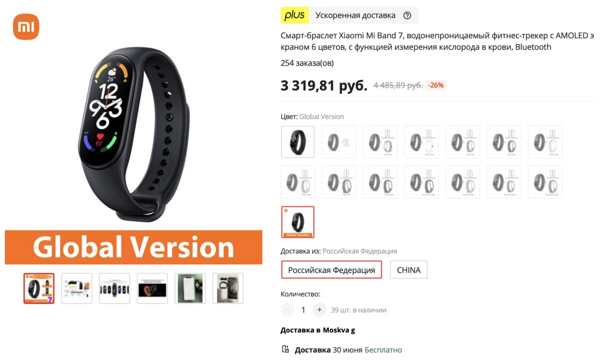This screenshot has width=602, height=364.
Task: Click the main Mi Band product image
Action: (x=133, y=134)
